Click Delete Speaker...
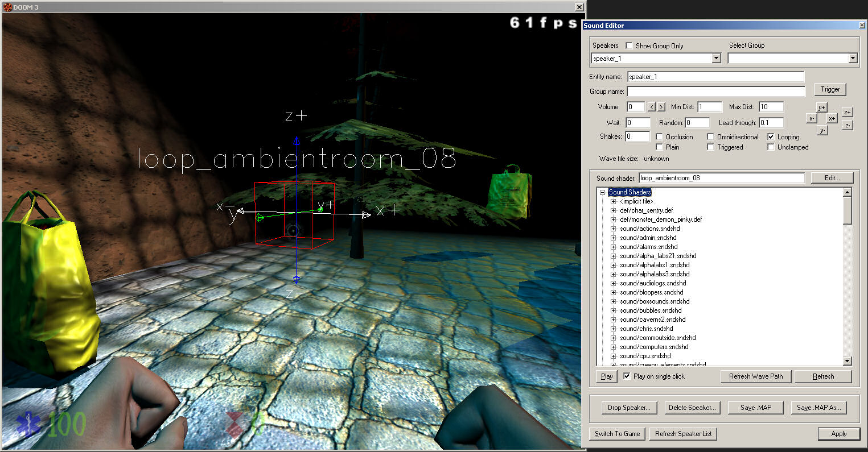Image resolution: width=868 pixels, height=452 pixels. click(x=692, y=408)
